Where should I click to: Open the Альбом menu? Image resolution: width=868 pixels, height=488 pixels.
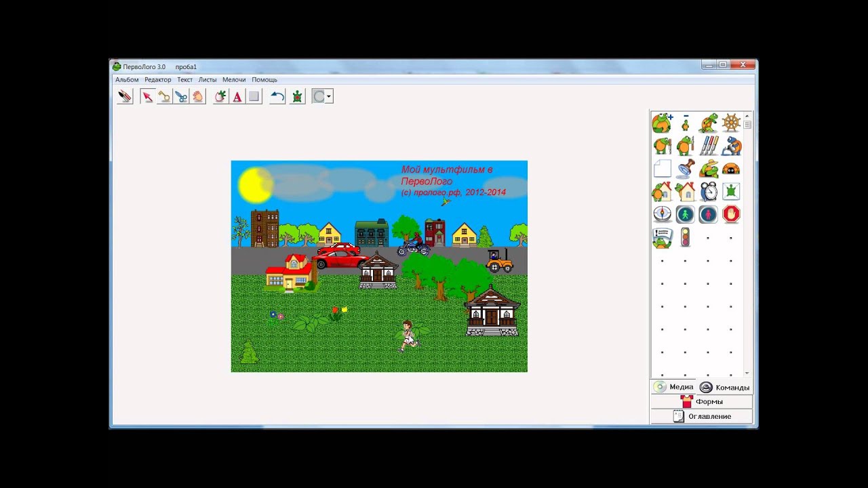pyautogui.click(x=127, y=79)
